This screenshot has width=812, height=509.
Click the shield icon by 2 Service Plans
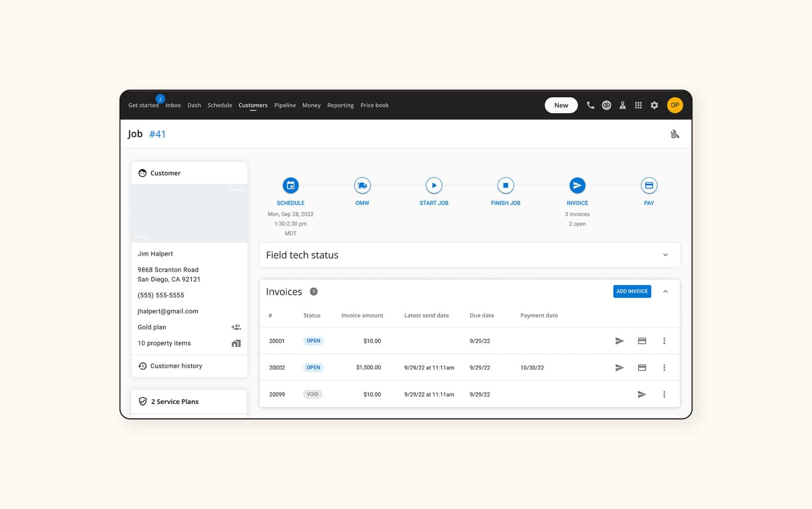click(143, 402)
